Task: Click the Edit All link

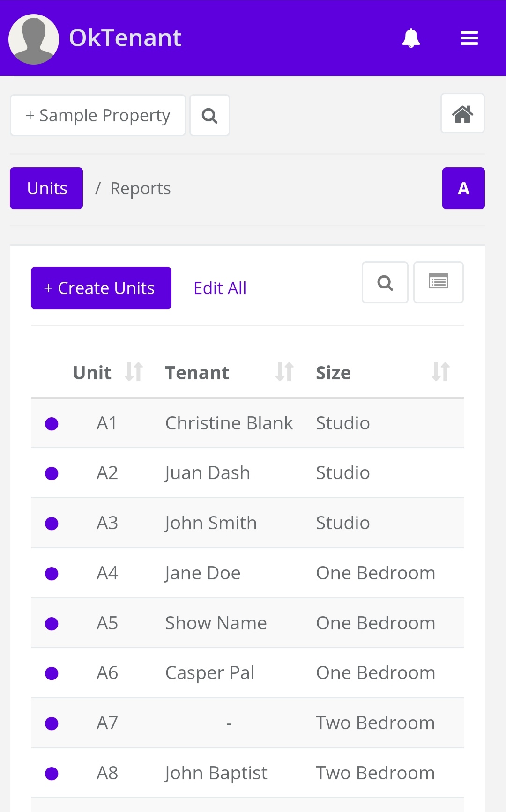Action: tap(220, 288)
